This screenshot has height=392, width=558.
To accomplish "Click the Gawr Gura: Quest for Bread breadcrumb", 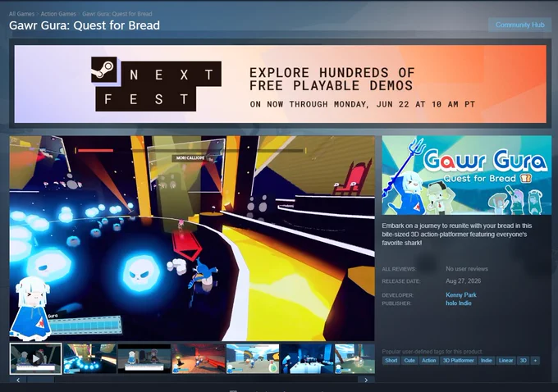I will point(117,14).
